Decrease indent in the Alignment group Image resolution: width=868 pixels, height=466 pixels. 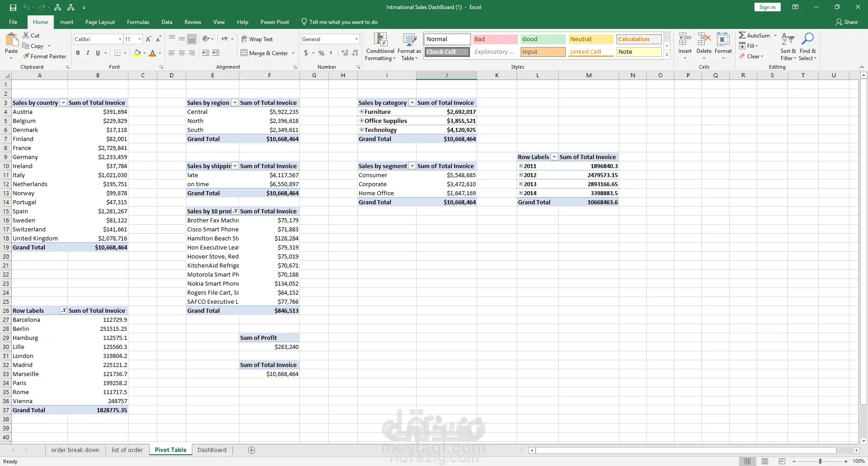tap(206, 53)
